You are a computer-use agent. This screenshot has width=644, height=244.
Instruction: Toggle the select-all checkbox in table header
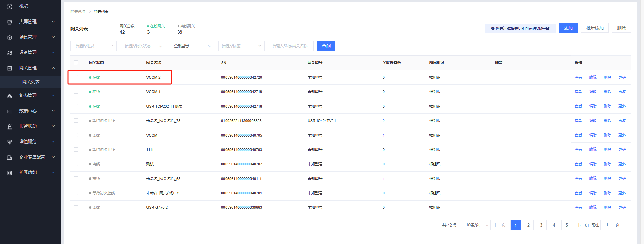pyautogui.click(x=76, y=63)
